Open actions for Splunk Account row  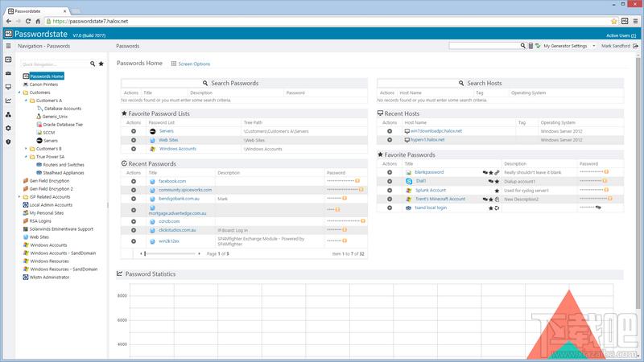click(390, 191)
